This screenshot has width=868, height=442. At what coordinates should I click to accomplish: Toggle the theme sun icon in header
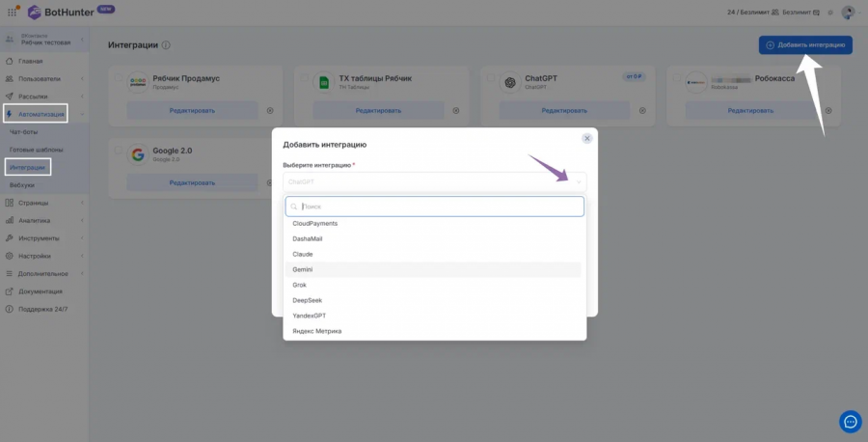[x=829, y=13]
